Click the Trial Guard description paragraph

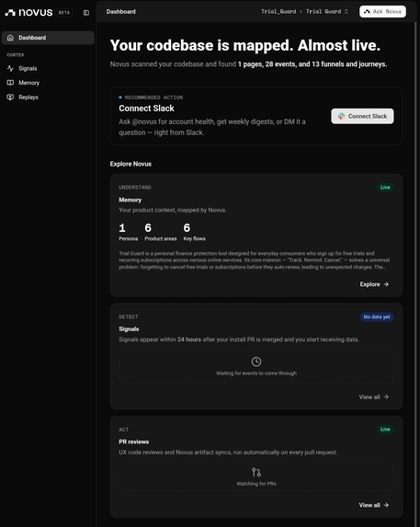click(x=255, y=260)
